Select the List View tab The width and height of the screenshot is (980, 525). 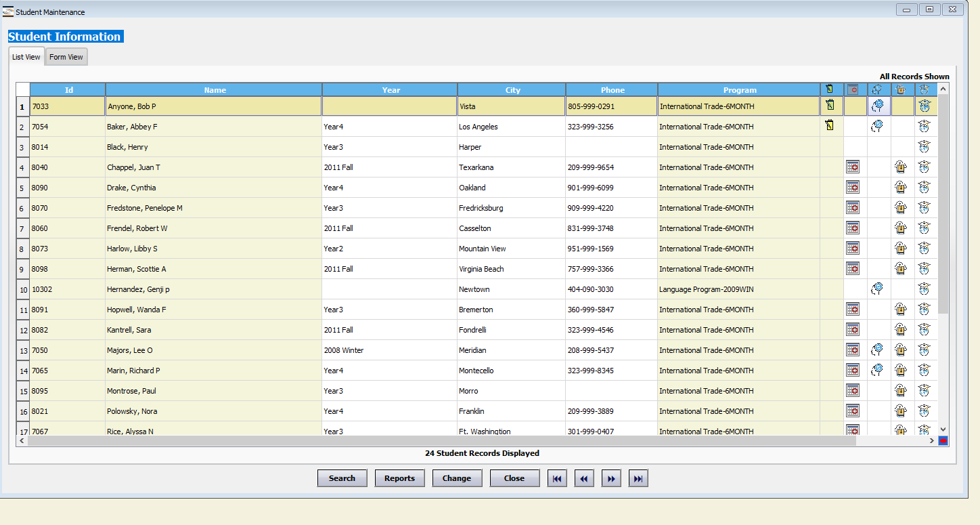click(x=26, y=57)
